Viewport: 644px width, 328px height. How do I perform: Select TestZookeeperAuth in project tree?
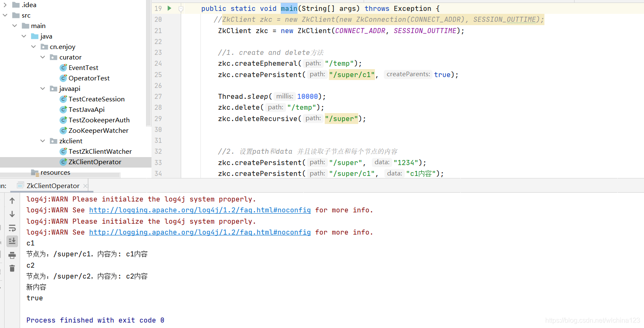pyautogui.click(x=99, y=120)
